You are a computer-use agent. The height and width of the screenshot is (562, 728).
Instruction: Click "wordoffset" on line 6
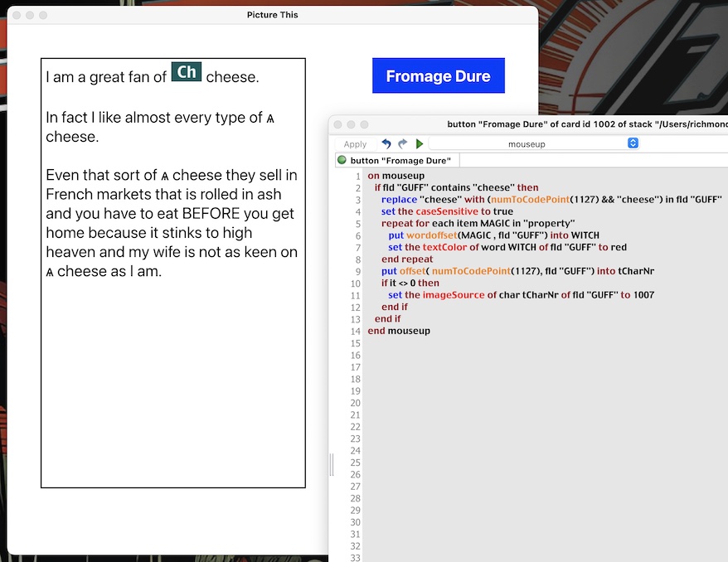pos(432,235)
